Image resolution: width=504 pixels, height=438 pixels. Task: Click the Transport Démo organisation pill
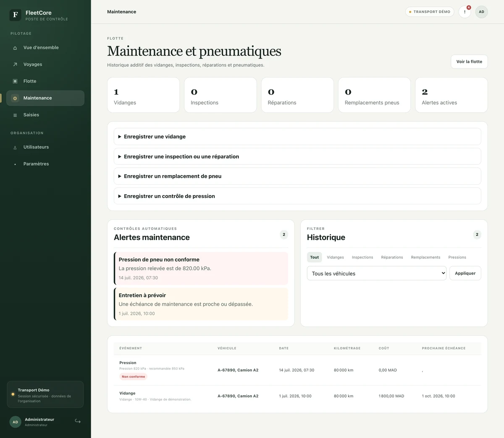pyautogui.click(x=430, y=12)
